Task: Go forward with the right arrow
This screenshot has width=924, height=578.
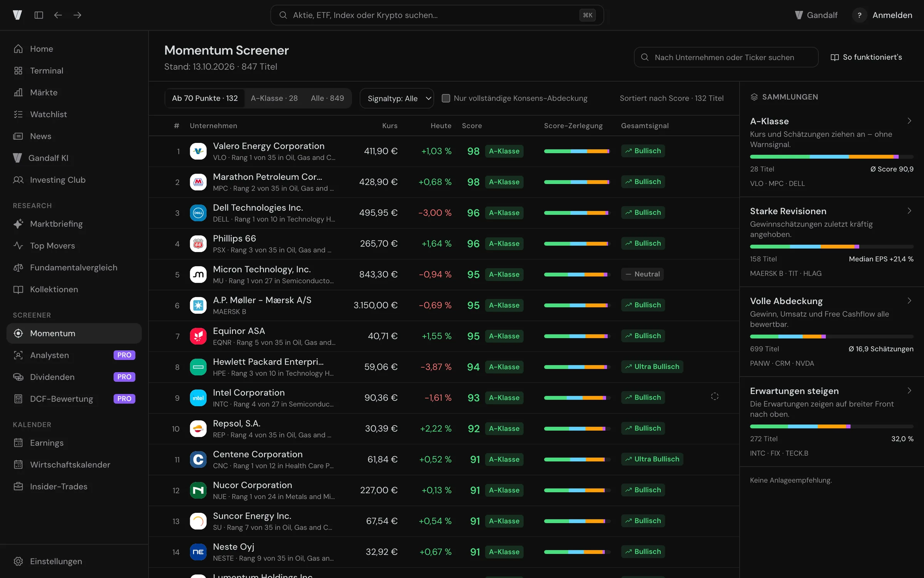Action: [77, 15]
